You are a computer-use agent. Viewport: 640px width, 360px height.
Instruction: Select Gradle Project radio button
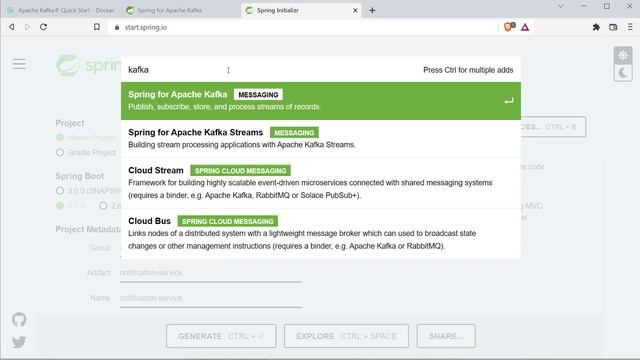[x=60, y=153]
